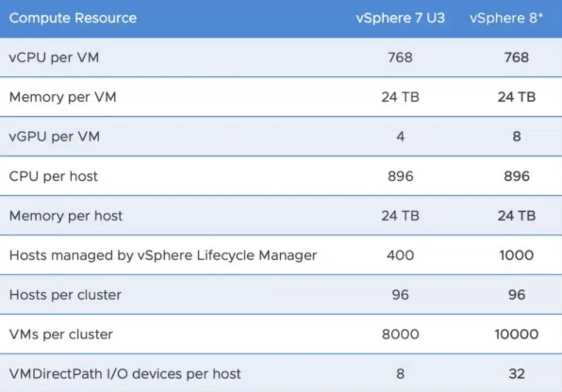Select the Memory per host row label

[66, 216]
